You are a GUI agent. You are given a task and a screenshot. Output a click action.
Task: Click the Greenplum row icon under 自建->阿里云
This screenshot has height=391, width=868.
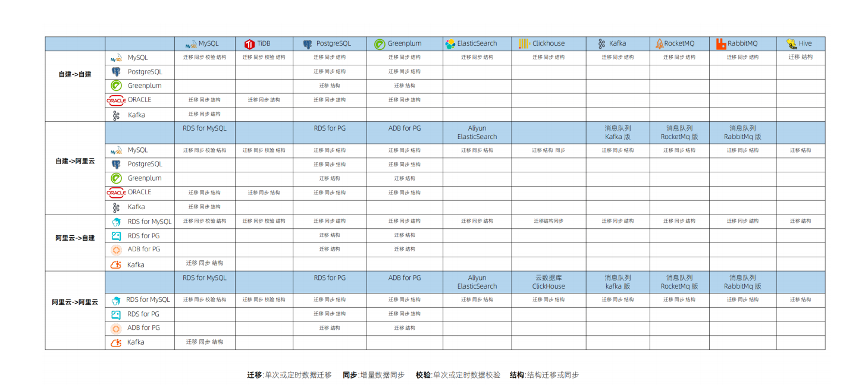[x=117, y=178]
